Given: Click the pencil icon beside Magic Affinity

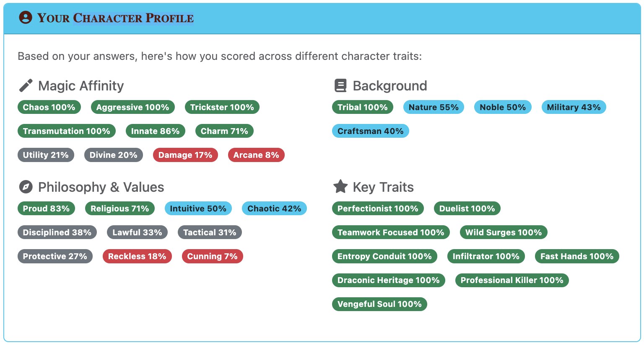Looking at the screenshot, I should tap(26, 85).
